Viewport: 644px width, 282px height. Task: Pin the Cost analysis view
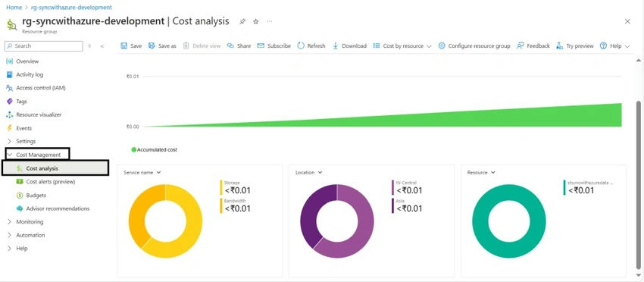coord(242,22)
